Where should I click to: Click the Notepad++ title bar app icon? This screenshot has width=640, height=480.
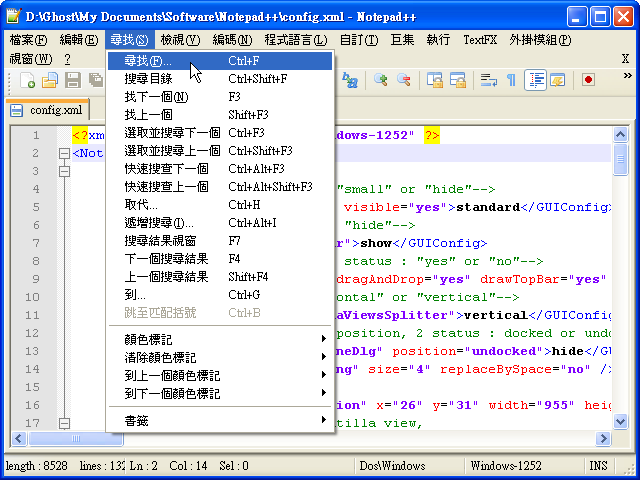[13, 16]
